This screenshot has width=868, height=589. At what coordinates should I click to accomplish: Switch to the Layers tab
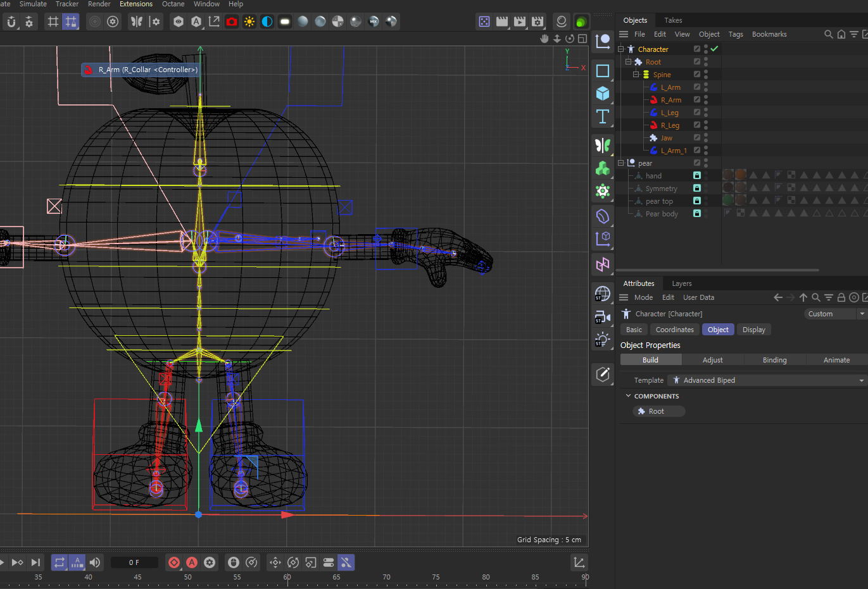(x=682, y=283)
